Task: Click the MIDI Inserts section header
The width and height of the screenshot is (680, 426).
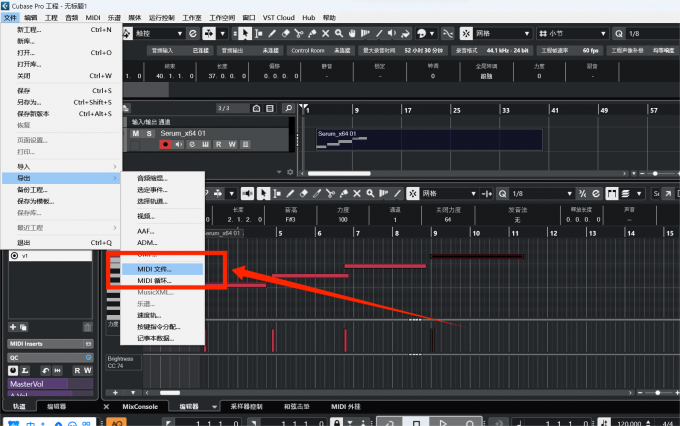Action: coord(50,344)
